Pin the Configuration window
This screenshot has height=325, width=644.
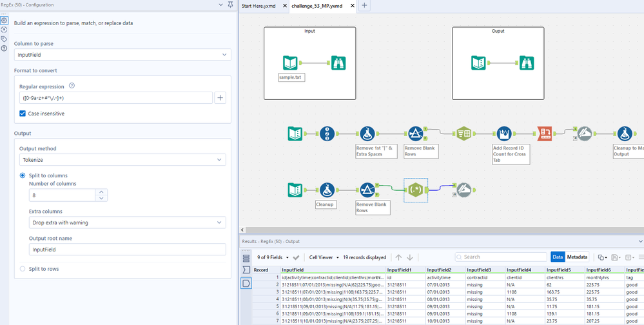click(x=230, y=5)
